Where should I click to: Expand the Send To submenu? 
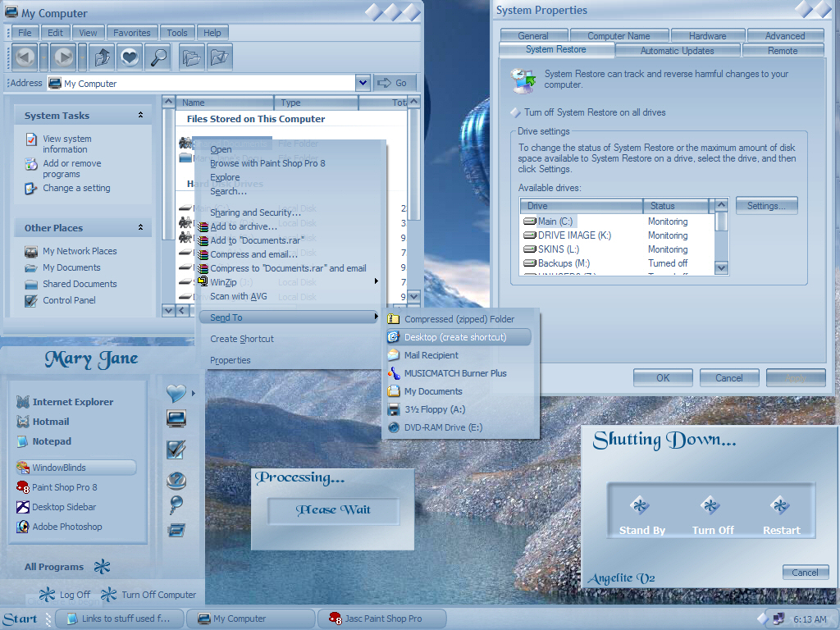pos(290,317)
